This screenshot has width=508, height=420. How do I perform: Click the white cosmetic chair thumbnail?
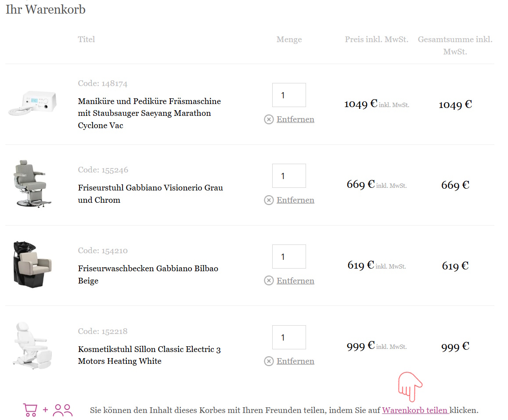30,345
